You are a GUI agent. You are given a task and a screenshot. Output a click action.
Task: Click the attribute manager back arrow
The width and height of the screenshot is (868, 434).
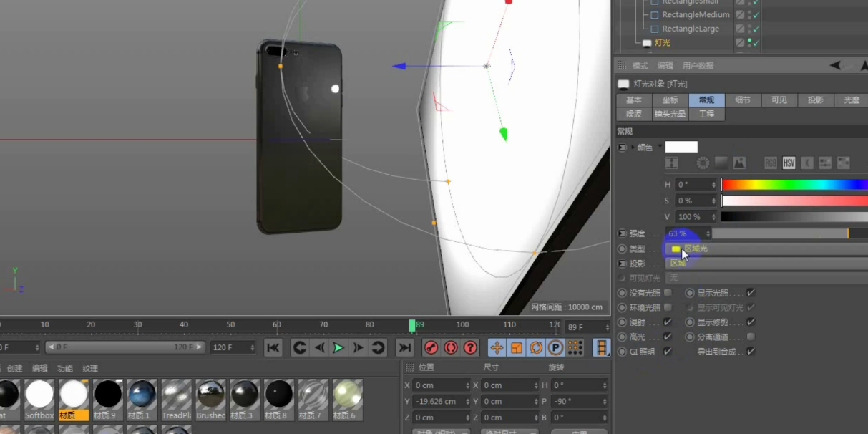tap(835, 65)
